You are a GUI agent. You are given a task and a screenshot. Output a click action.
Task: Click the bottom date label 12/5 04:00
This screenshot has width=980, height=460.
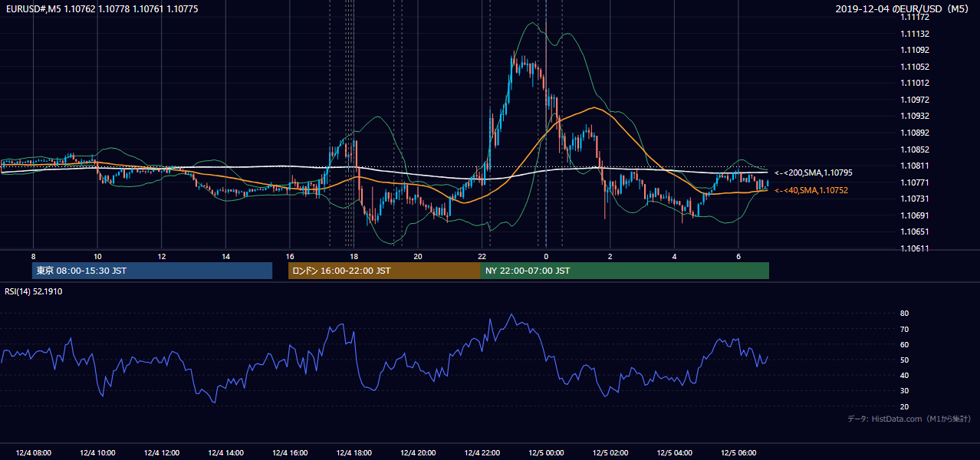(674, 453)
